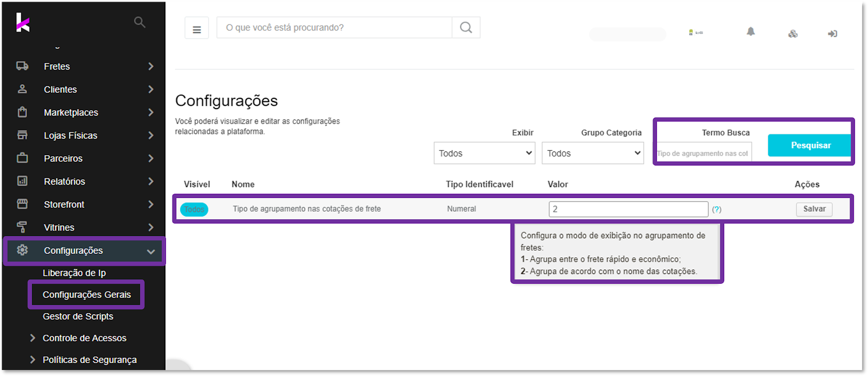This screenshot has width=868, height=376.
Task: Expand the Relatórios menu chevron
Action: click(151, 181)
